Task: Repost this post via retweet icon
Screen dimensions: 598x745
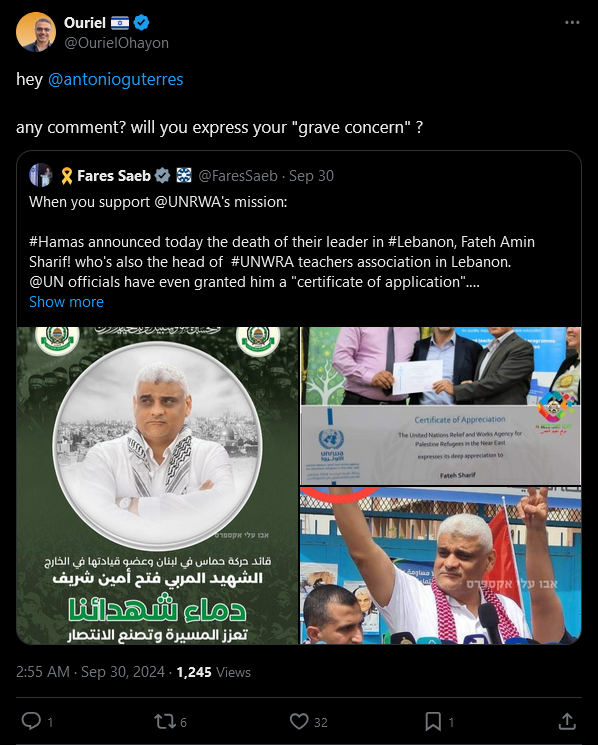Action: [164, 721]
